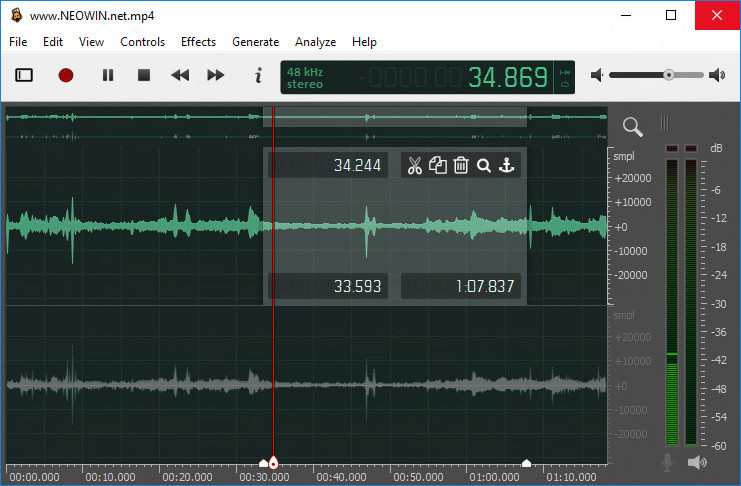Viewport: 741px width, 486px height.
Task: Open the Effects menu
Action: pyautogui.click(x=198, y=42)
